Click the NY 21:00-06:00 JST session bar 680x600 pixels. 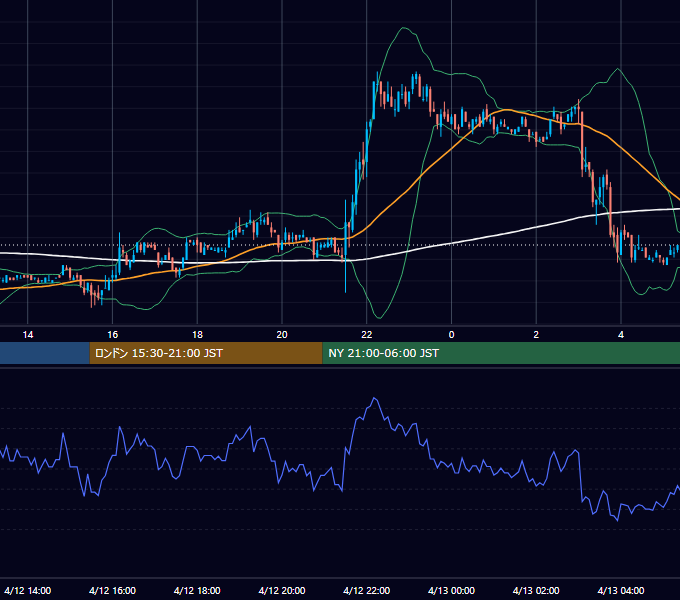(x=501, y=353)
